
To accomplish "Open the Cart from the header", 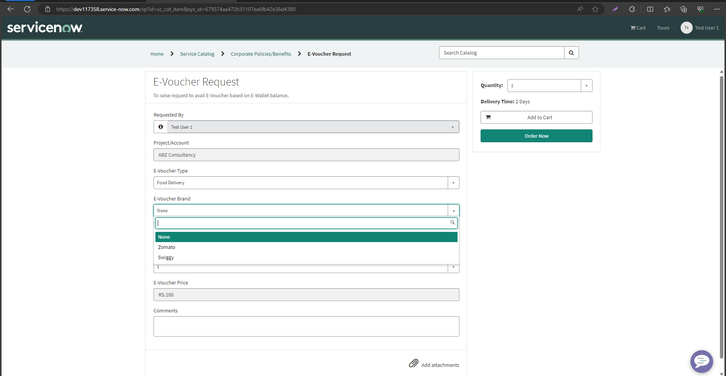I will [638, 28].
